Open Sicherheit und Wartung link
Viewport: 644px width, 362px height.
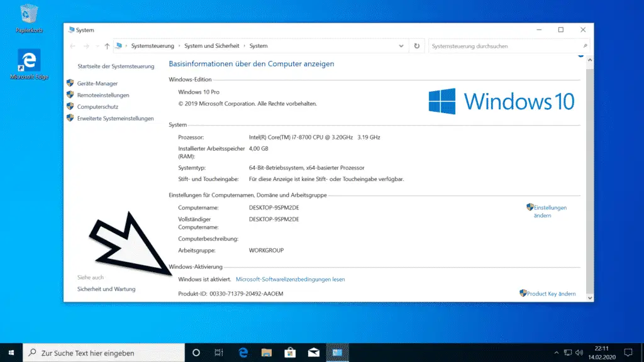click(x=106, y=289)
